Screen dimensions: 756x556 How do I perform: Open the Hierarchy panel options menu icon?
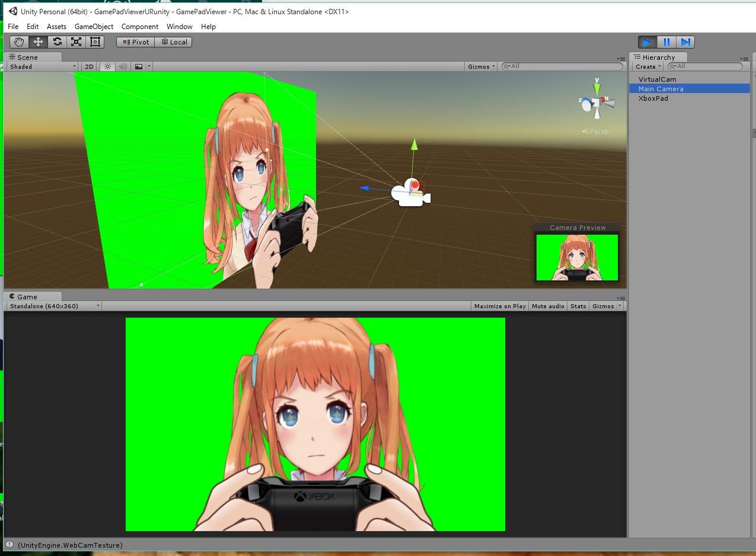pyautogui.click(x=745, y=58)
